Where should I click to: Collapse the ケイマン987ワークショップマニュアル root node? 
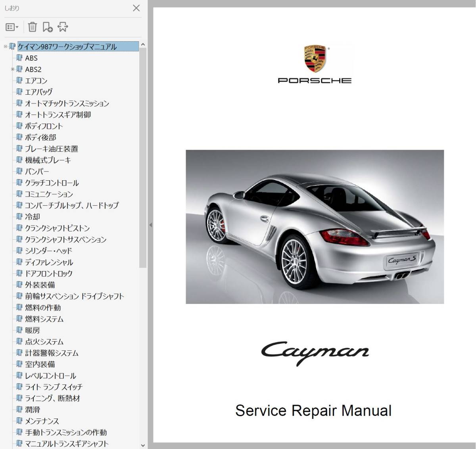tap(6, 46)
